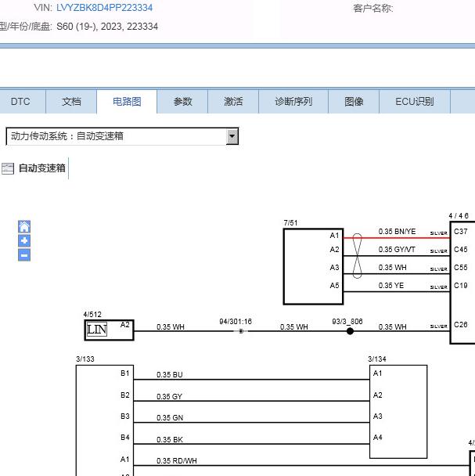475x476 pixels.
Task: Click pin C26 on the 4/46 connector
Action: point(460,325)
